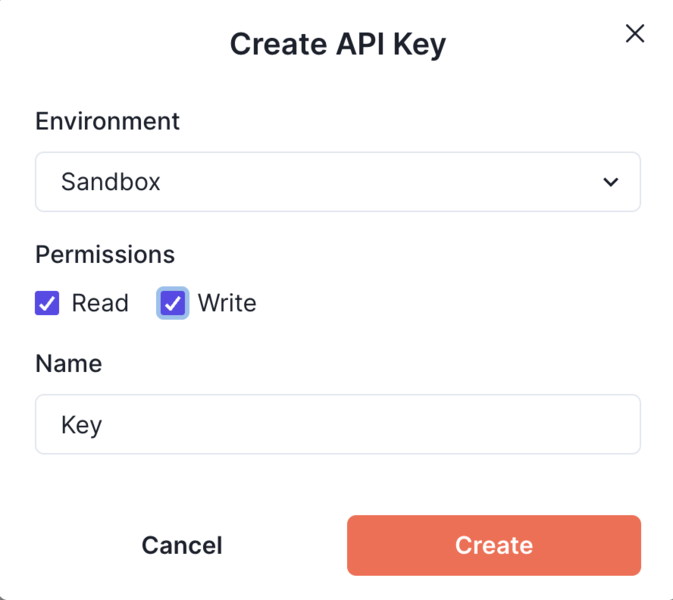Click the chevron arrow in Environment selector

610,182
